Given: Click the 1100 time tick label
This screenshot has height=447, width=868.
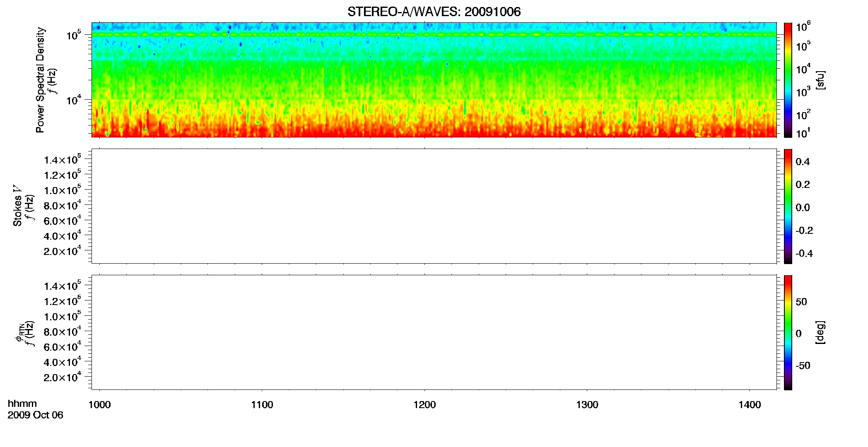Looking at the screenshot, I should 262,405.
